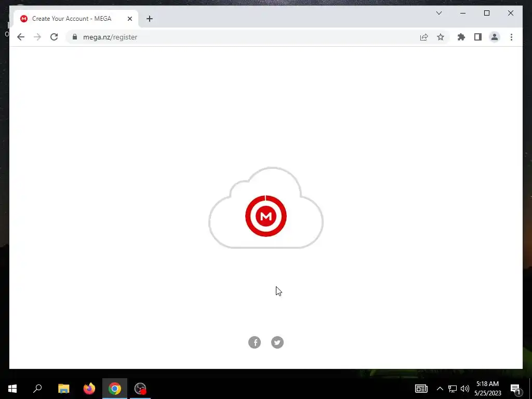532x399 pixels.
Task: Go back with the browser back arrow
Action: 21,37
